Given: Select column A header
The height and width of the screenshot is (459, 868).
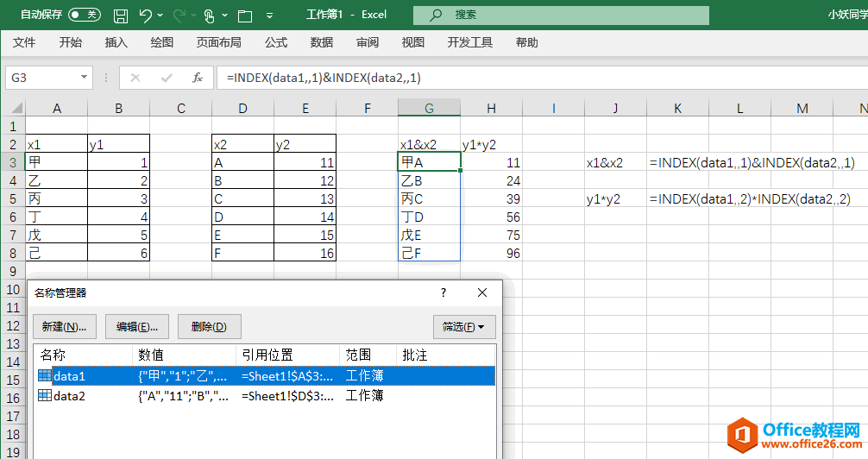Looking at the screenshot, I should pos(56,109).
